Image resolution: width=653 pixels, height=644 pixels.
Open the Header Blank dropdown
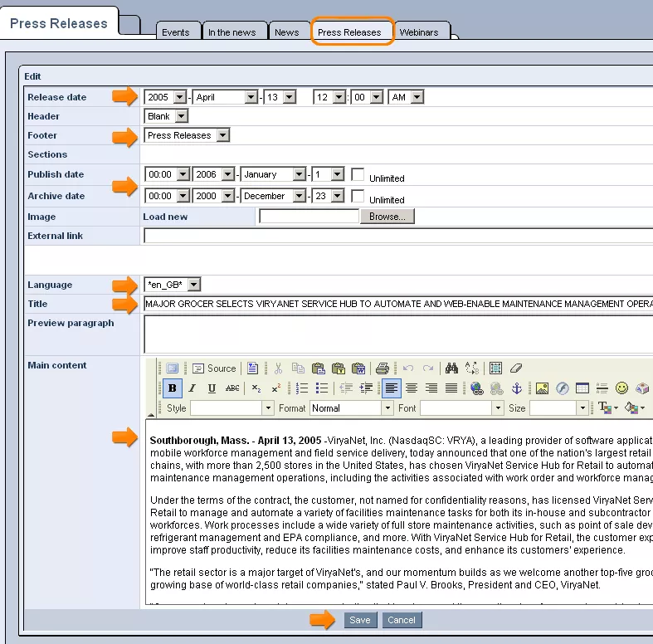tap(166, 116)
